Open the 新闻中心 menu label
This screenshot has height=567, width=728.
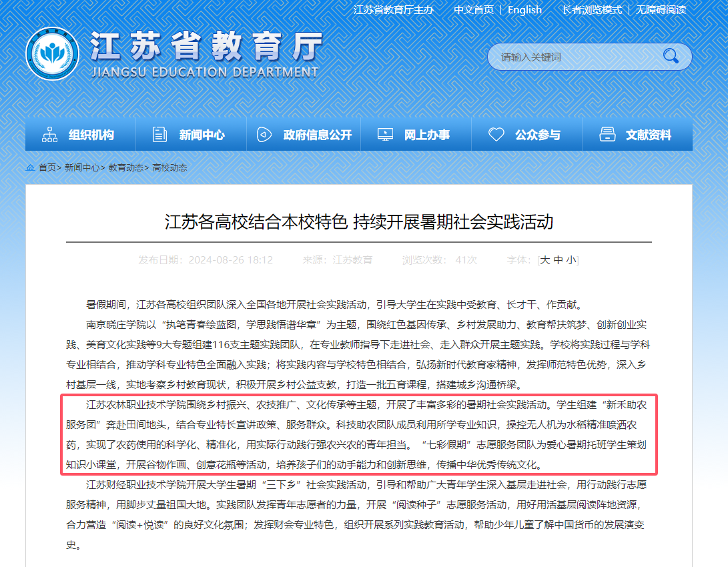pos(202,135)
